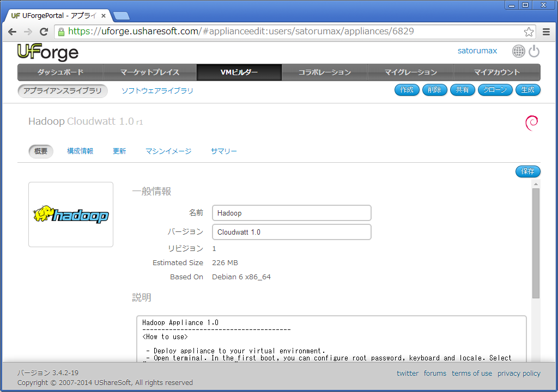Open the forums footer link

tap(435, 373)
